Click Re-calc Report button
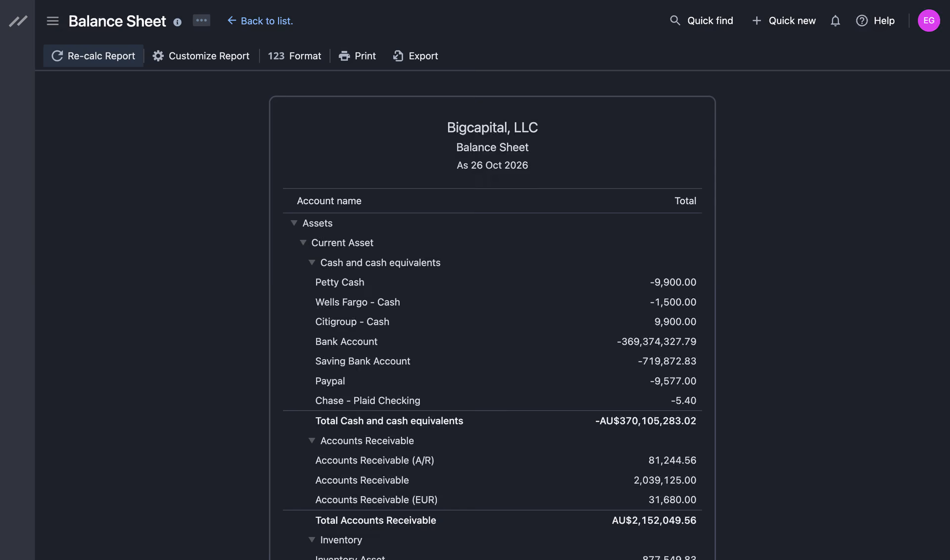 tap(94, 56)
